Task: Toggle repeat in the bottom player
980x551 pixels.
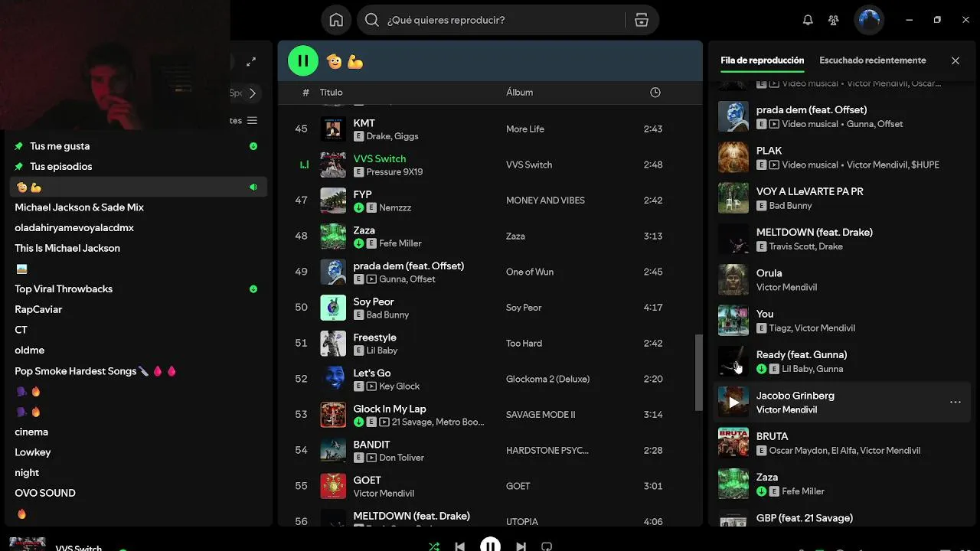Action: point(547,546)
